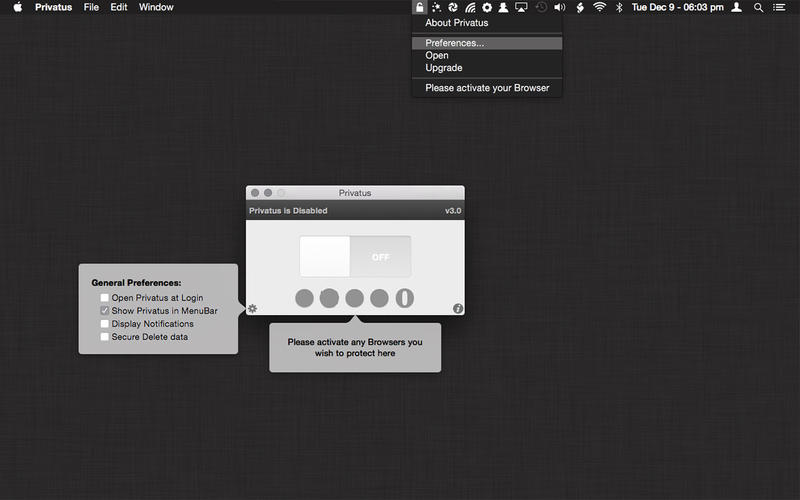800x500 pixels.
Task: Activate the leftmost greyed browser icon
Action: [304, 298]
